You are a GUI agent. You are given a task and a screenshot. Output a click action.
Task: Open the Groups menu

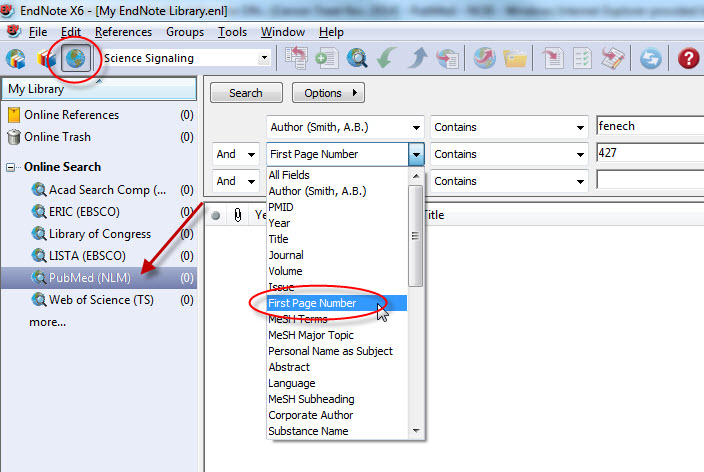pyautogui.click(x=185, y=32)
